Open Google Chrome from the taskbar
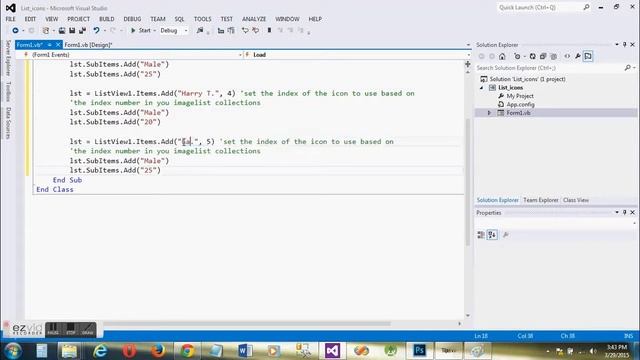Image resolution: width=640 pixels, height=360 pixels. (x=187, y=351)
